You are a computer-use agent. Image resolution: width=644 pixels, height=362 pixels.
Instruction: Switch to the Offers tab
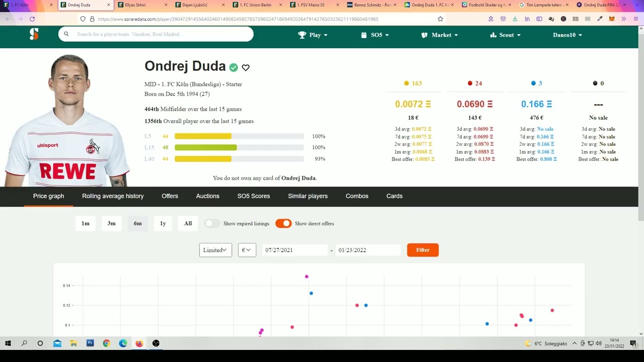coord(170,196)
